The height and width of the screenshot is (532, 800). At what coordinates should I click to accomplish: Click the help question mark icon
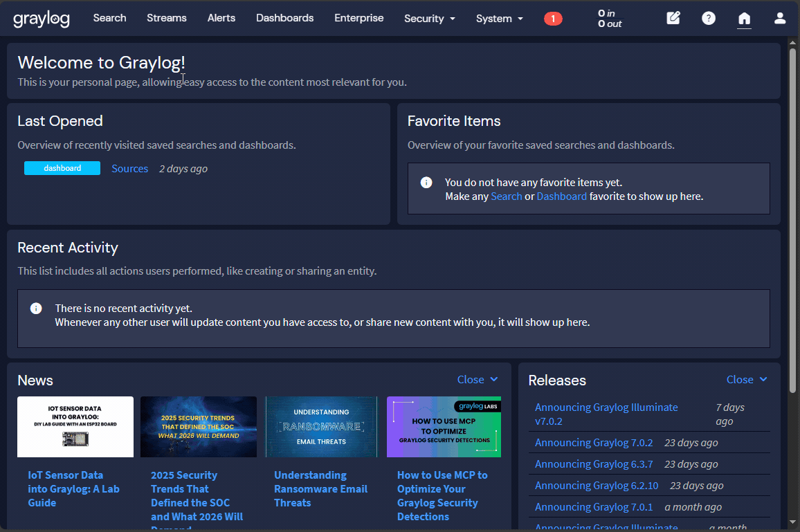pos(709,19)
